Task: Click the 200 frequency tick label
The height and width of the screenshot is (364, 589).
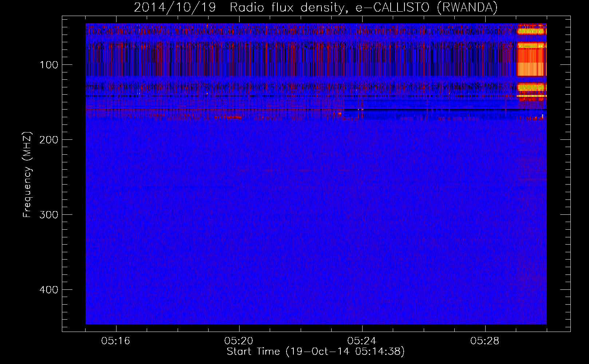Action: tap(49, 140)
